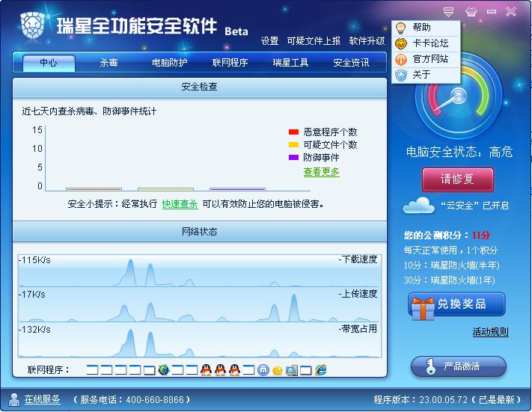Viewport: 532px width, 412px height.
Task: Click the cloud security cloud icon
Action: (419, 205)
